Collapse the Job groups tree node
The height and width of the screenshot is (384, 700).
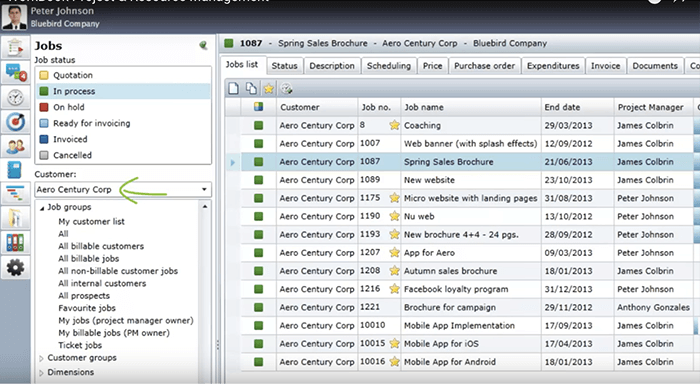(42, 208)
